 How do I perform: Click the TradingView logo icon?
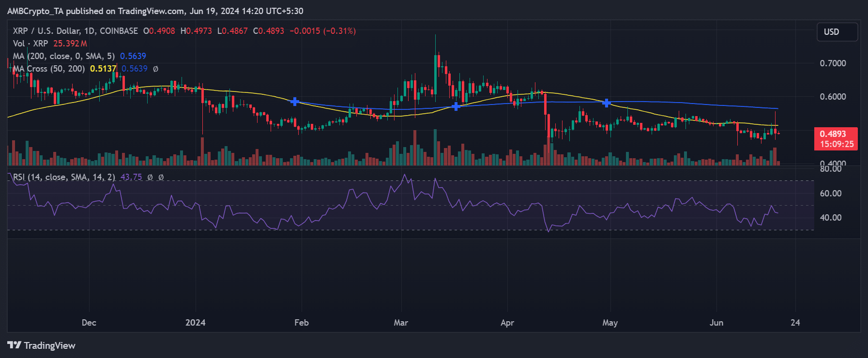[x=15, y=345]
